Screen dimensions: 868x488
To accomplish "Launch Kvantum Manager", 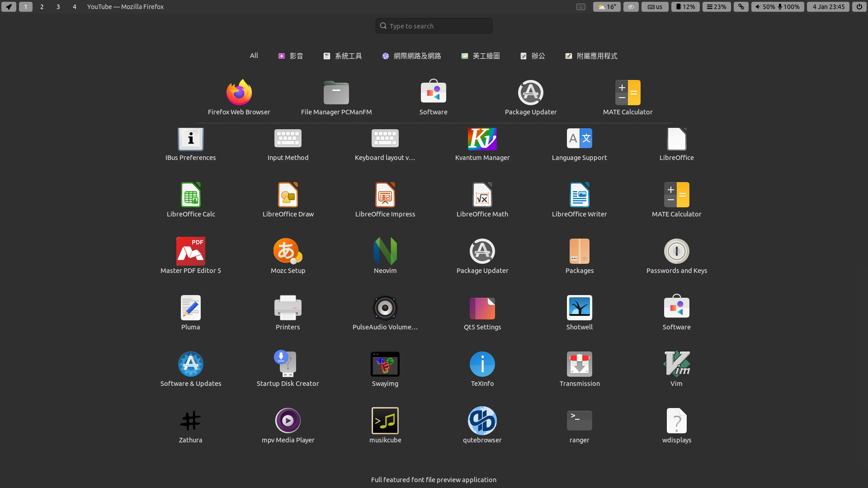I will [482, 145].
